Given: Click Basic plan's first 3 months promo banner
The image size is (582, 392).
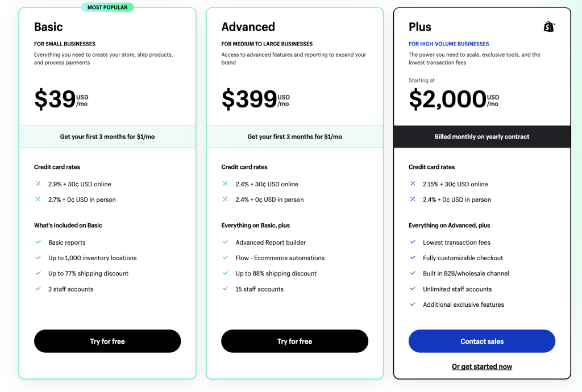Looking at the screenshot, I should click(107, 136).
